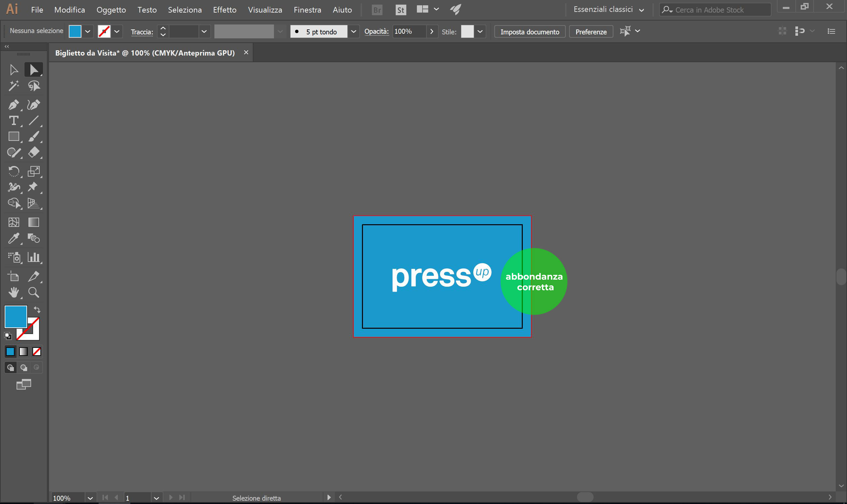
Task: Open Preferenze from the control bar
Action: [591, 32]
